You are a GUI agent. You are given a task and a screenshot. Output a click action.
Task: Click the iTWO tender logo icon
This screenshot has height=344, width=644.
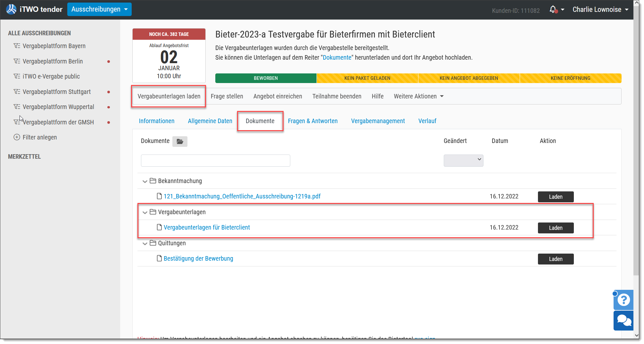[x=11, y=9]
